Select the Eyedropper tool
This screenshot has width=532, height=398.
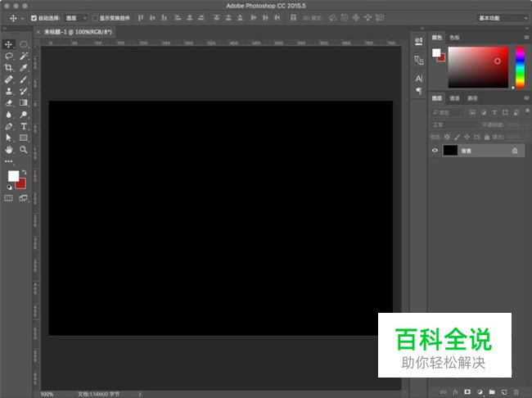click(x=24, y=68)
